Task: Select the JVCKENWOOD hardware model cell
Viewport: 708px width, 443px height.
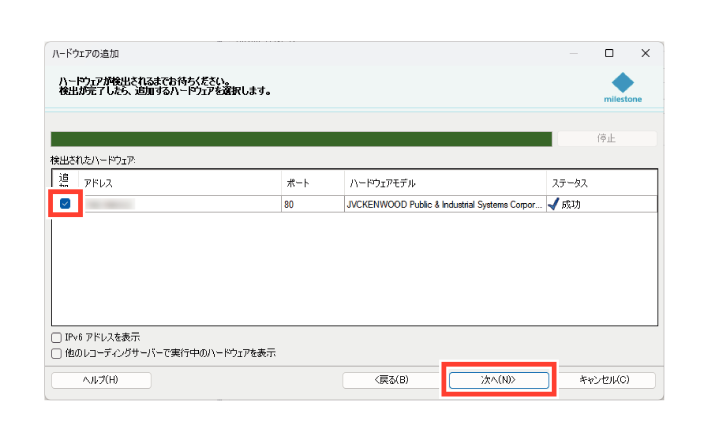Action: (x=445, y=204)
